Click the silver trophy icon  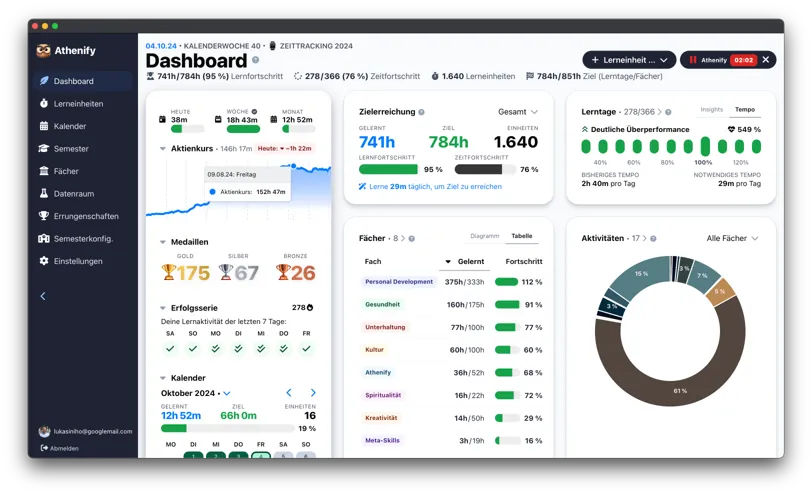pyautogui.click(x=225, y=272)
